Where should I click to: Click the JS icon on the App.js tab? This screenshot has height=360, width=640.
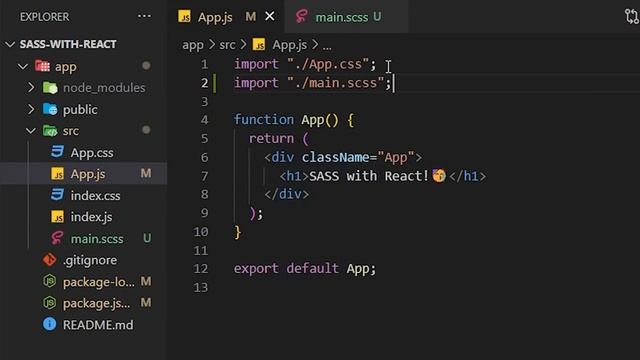[x=184, y=16]
